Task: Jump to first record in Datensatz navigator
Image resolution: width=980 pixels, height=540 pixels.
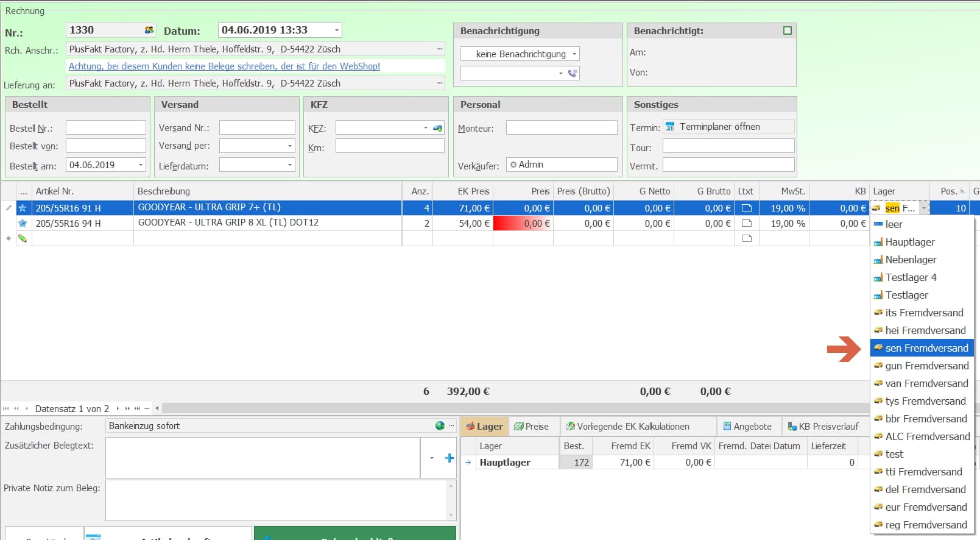Action: 6,408
